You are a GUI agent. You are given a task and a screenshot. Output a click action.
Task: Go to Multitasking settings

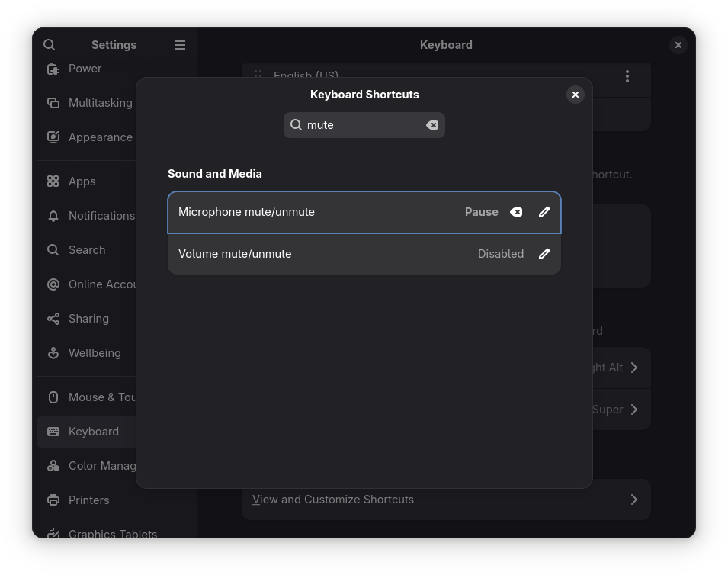coord(99,103)
